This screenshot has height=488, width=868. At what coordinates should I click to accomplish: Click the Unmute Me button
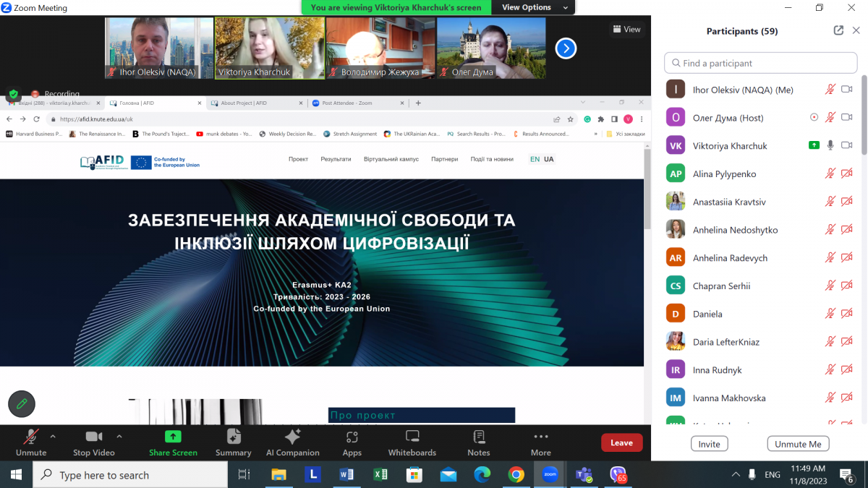pyautogui.click(x=798, y=443)
